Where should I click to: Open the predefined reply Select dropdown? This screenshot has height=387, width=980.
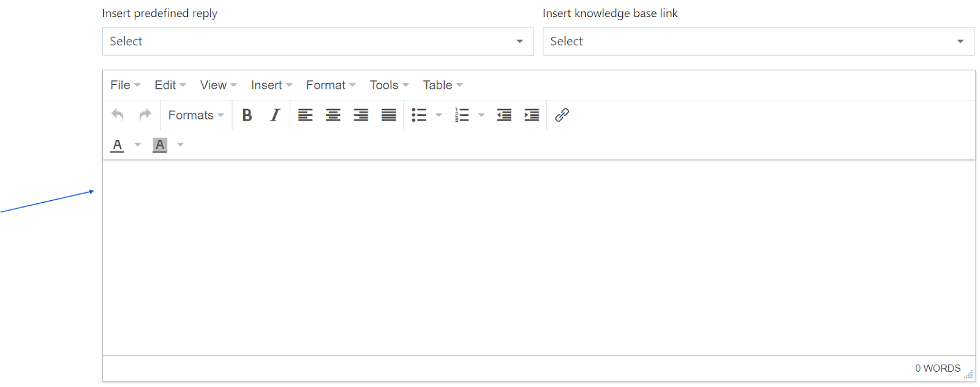[x=317, y=41]
